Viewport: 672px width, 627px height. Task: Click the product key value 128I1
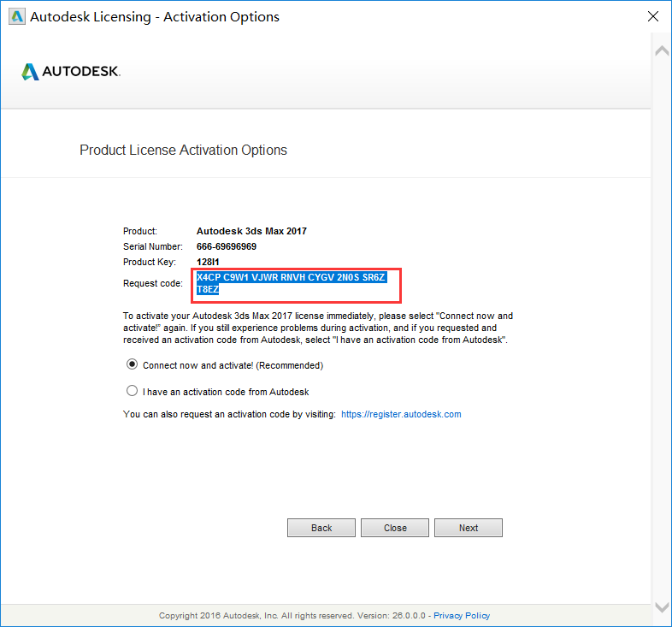coord(209,262)
